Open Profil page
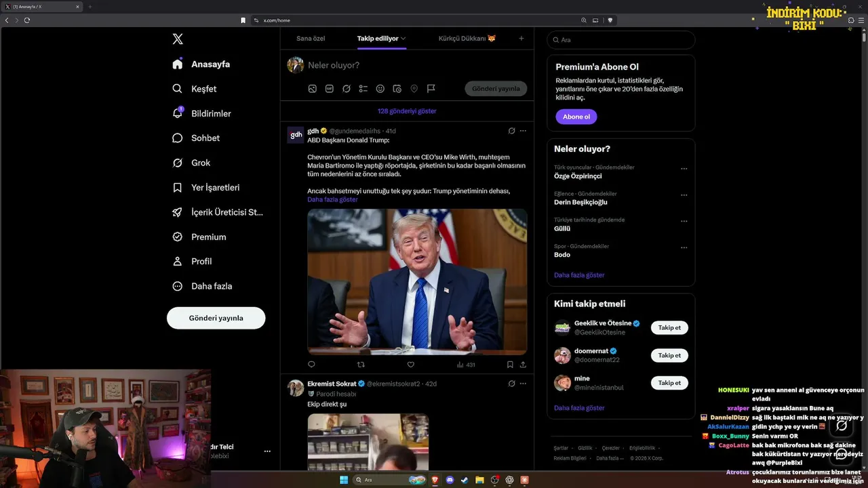 tap(192, 262)
